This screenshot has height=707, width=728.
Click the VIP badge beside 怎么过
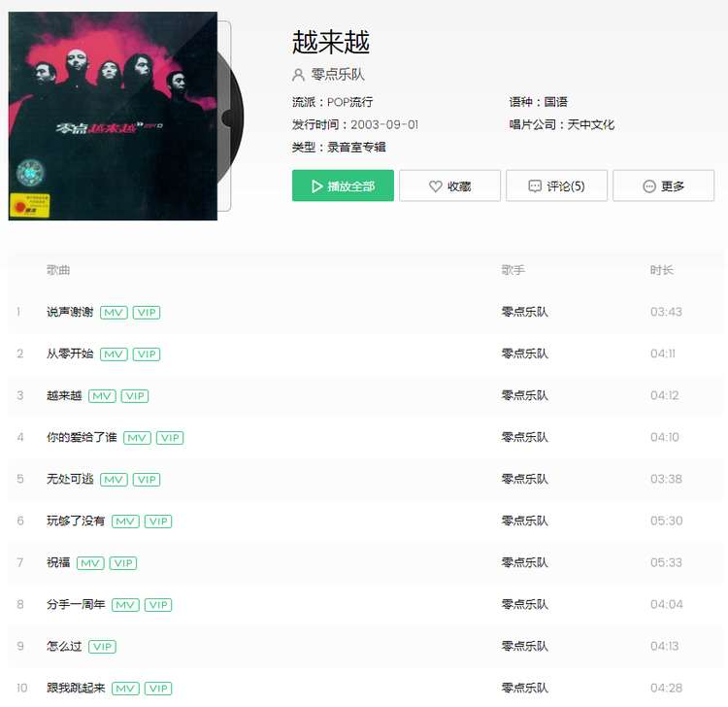pos(102,647)
